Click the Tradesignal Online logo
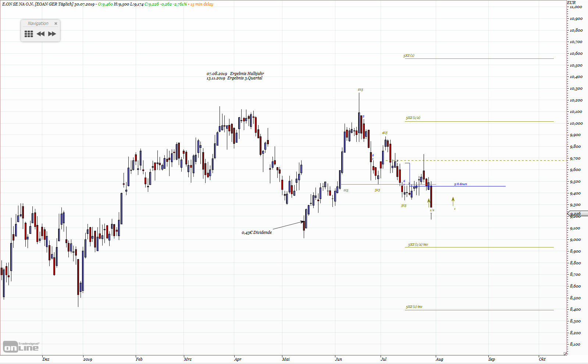This screenshot has height=364, width=588. point(21,347)
